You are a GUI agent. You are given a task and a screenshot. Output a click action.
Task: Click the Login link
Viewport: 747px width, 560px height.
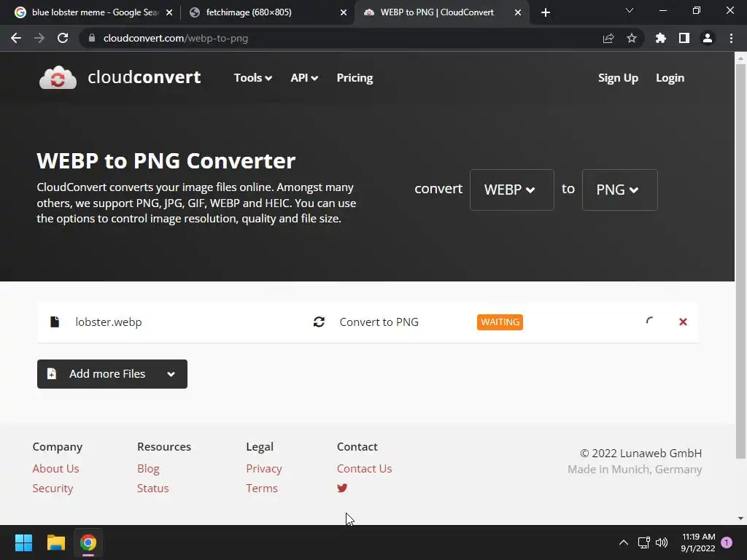coord(670,77)
